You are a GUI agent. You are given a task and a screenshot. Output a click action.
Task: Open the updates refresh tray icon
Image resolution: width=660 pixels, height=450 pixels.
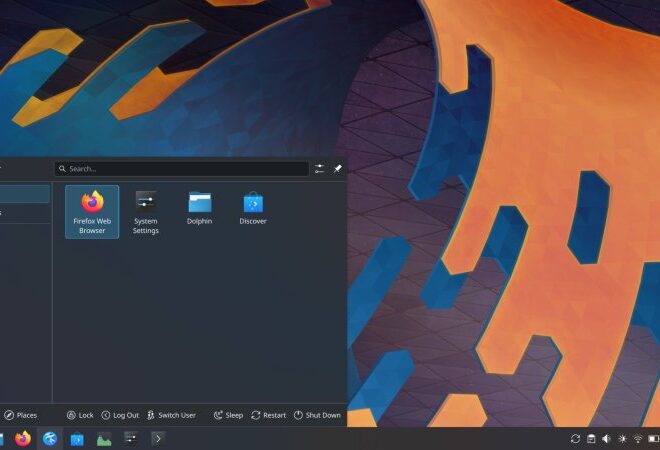(x=575, y=439)
